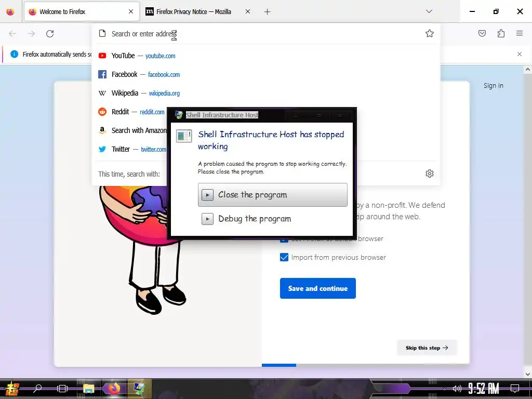Click the 9:52 AM taskbar clock
Image resolution: width=532 pixels, height=399 pixels.
[x=484, y=389]
